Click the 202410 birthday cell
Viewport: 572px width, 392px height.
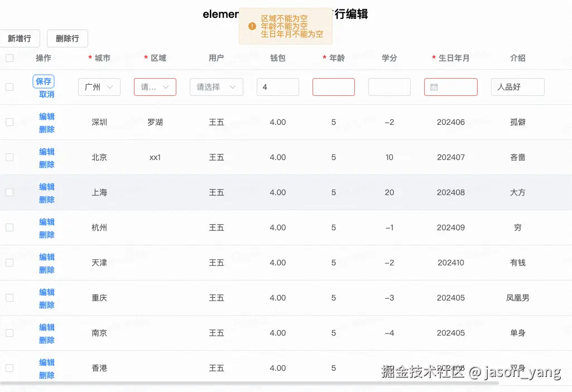[x=451, y=263]
